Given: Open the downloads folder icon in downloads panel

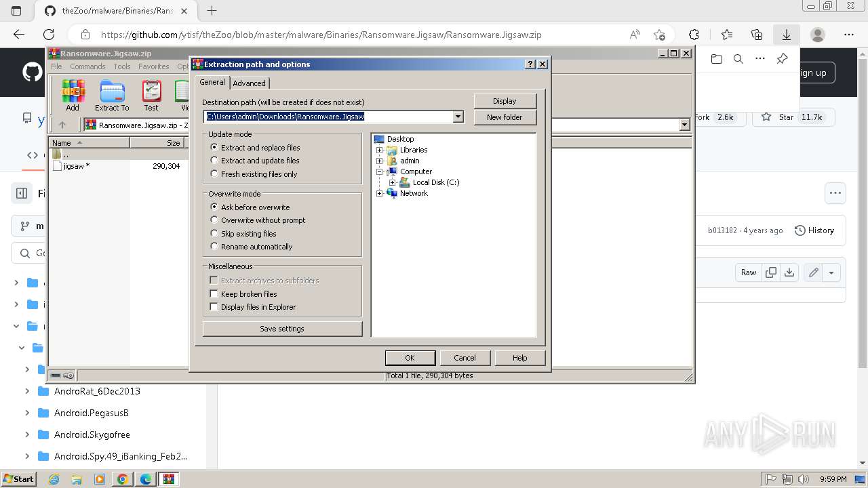Looking at the screenshot, I should click(717, 59).
